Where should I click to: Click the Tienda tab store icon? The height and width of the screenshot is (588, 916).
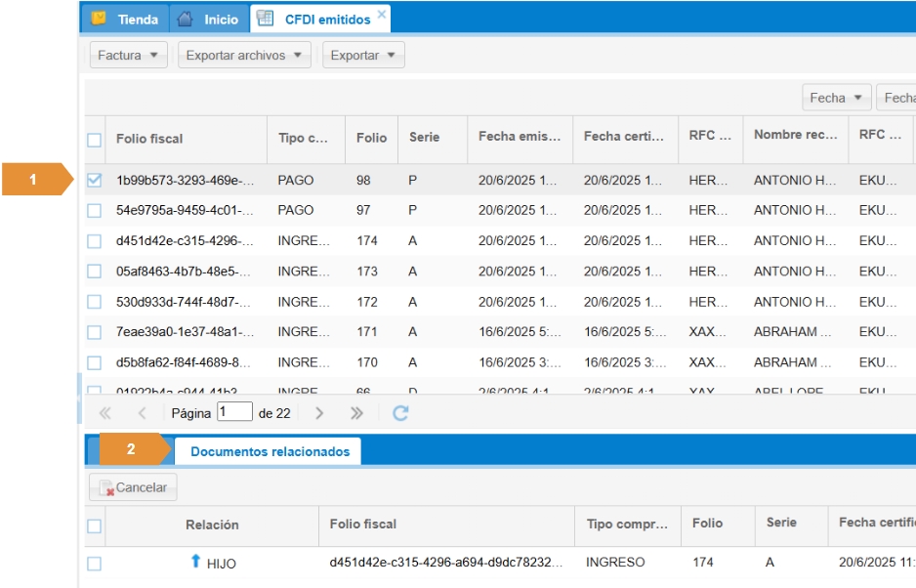[x=99, y=19]
